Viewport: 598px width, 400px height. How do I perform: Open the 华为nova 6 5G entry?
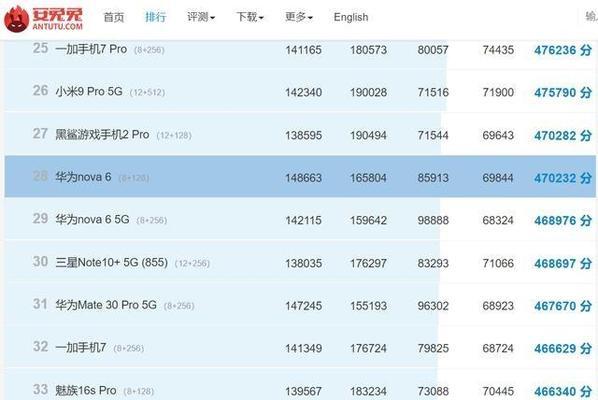tap(92, 219)
